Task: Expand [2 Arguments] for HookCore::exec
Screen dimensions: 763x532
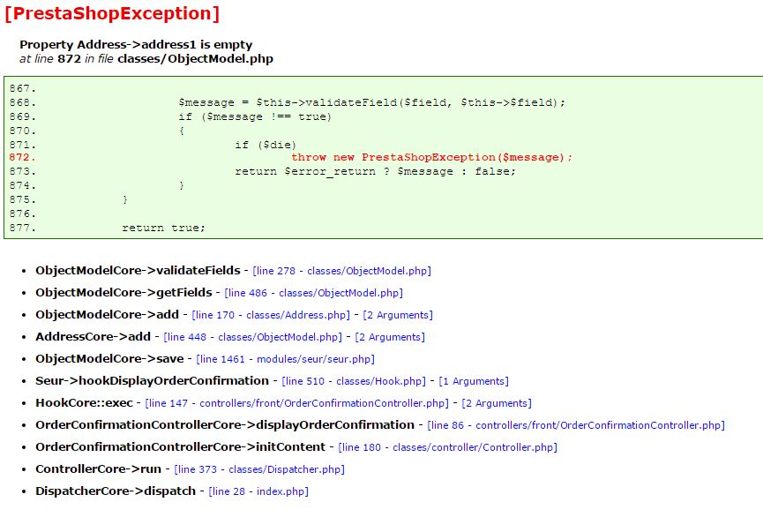Action: click(x=497, y=403)
